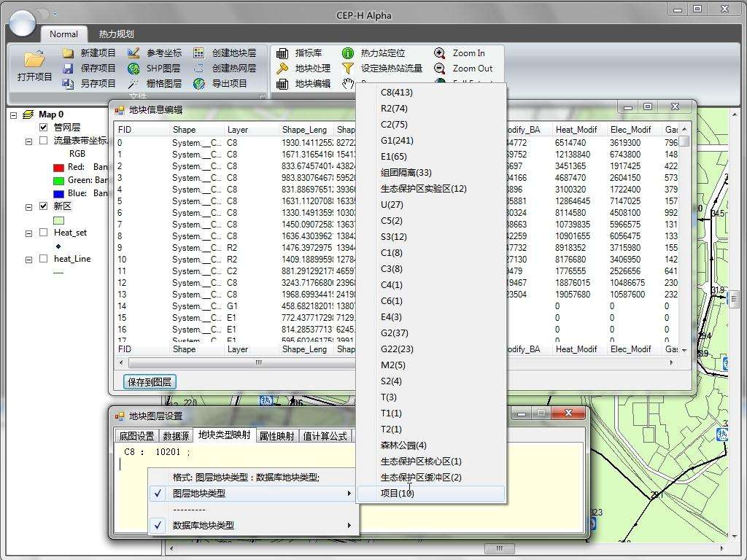Click the 参考坐标 icon
This screenshot has width=747, height=560.
(134, 52)
